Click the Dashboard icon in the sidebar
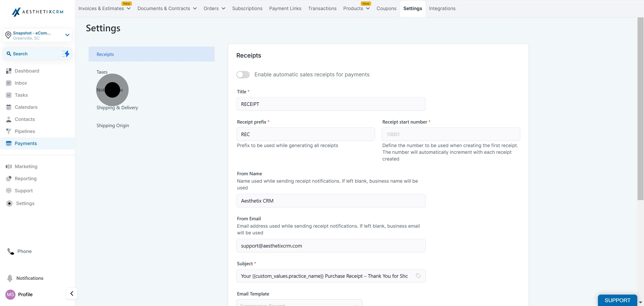This screenshot has width=644, height=306. point(8,71)
